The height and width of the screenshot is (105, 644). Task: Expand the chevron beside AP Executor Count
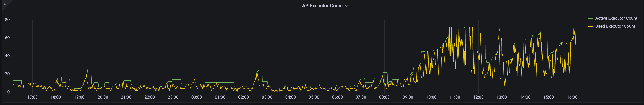coord(346,6)
